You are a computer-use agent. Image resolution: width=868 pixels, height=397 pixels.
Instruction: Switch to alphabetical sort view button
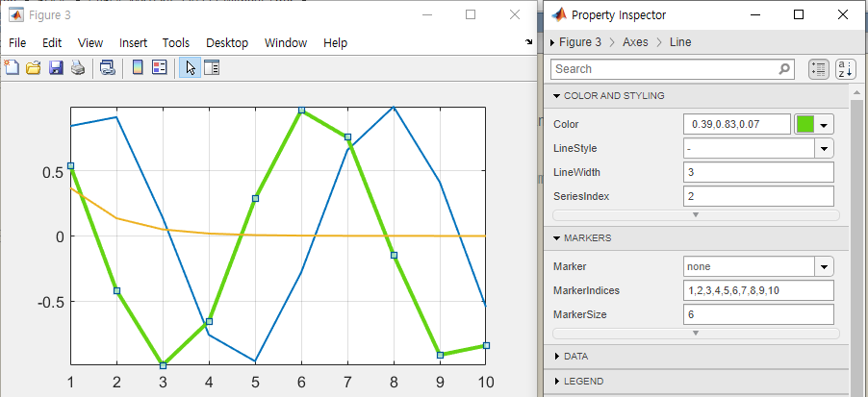pyautogui.click(x=845, y=69)
